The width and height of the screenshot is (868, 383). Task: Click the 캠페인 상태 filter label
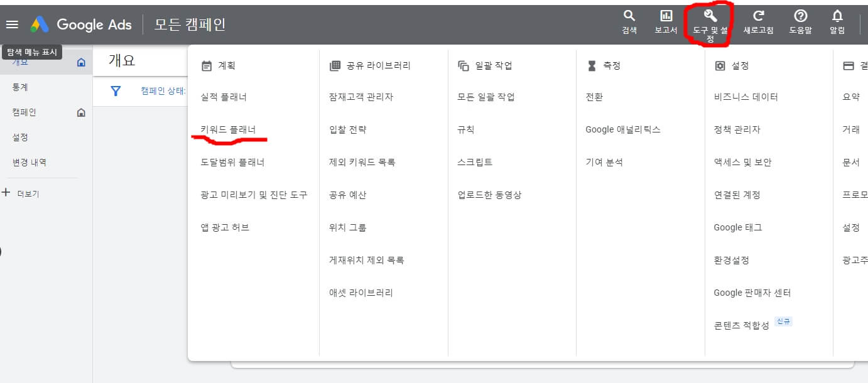163,91
